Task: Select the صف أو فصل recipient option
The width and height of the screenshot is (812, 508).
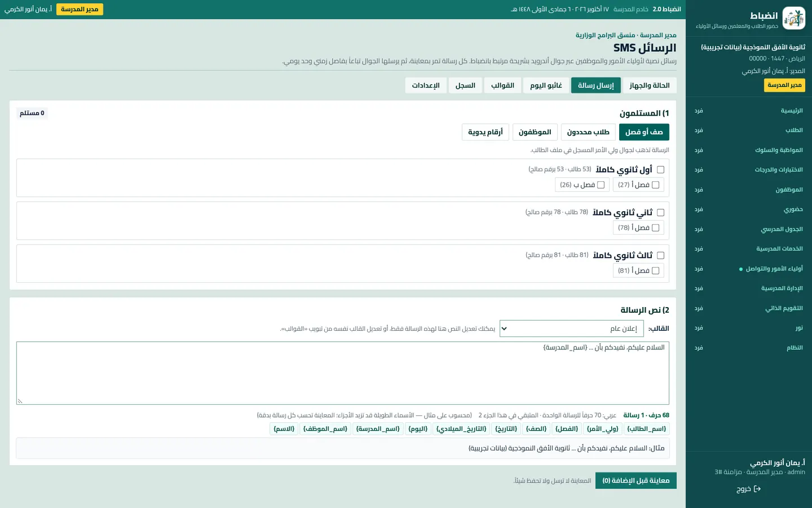Action: [x=644, y=132]
